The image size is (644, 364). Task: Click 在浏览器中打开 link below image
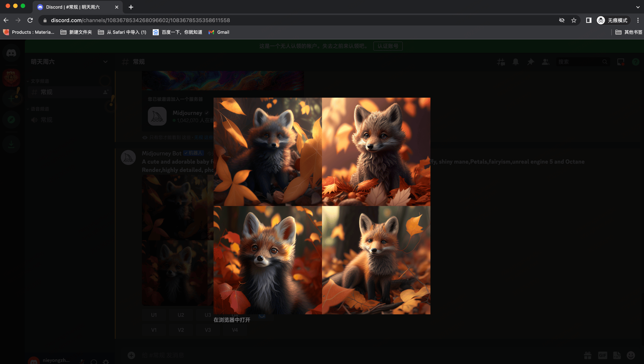tap(232, 320)
